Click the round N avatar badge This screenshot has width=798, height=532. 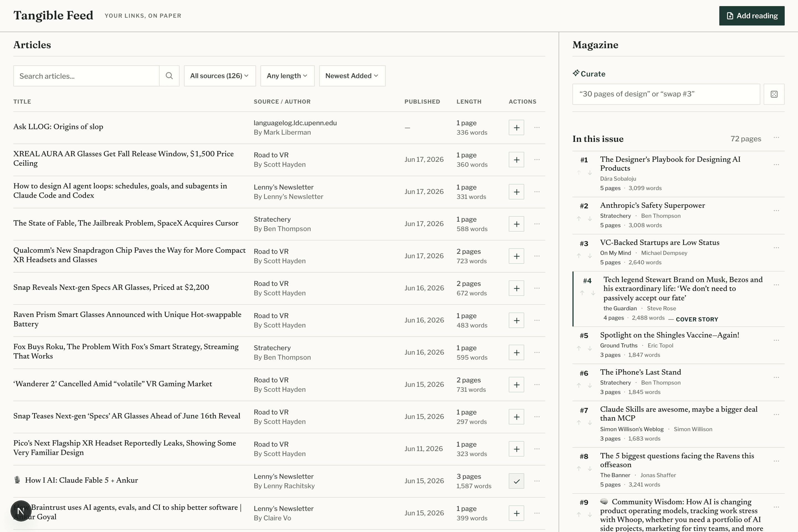point(21,511)
